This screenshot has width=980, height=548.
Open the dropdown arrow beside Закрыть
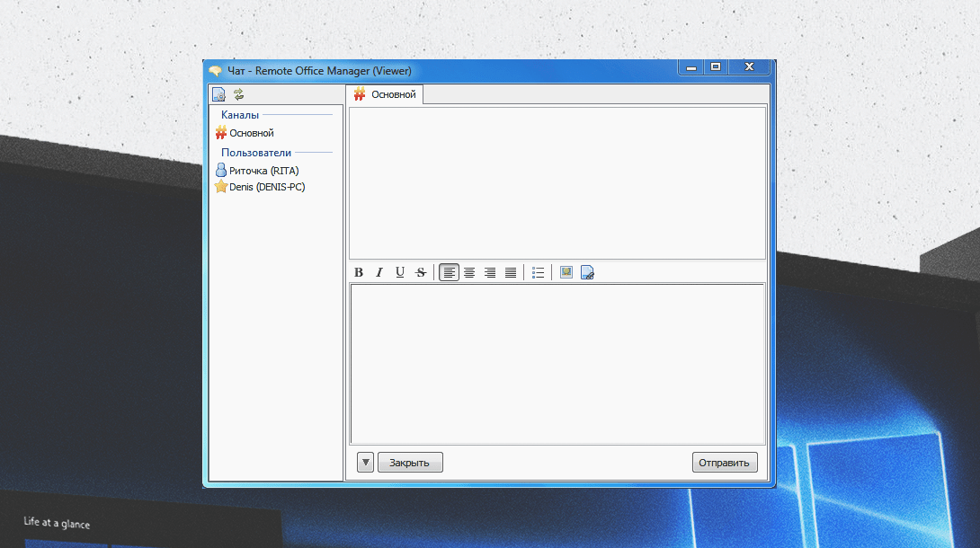(x=365, y=463)
